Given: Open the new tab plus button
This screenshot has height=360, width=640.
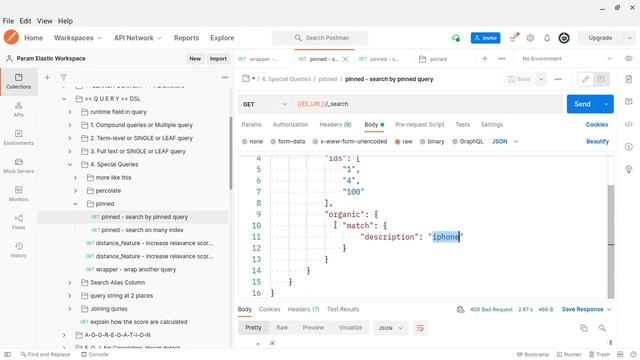Looking at the screenshot, I should [x=484, y=59].
